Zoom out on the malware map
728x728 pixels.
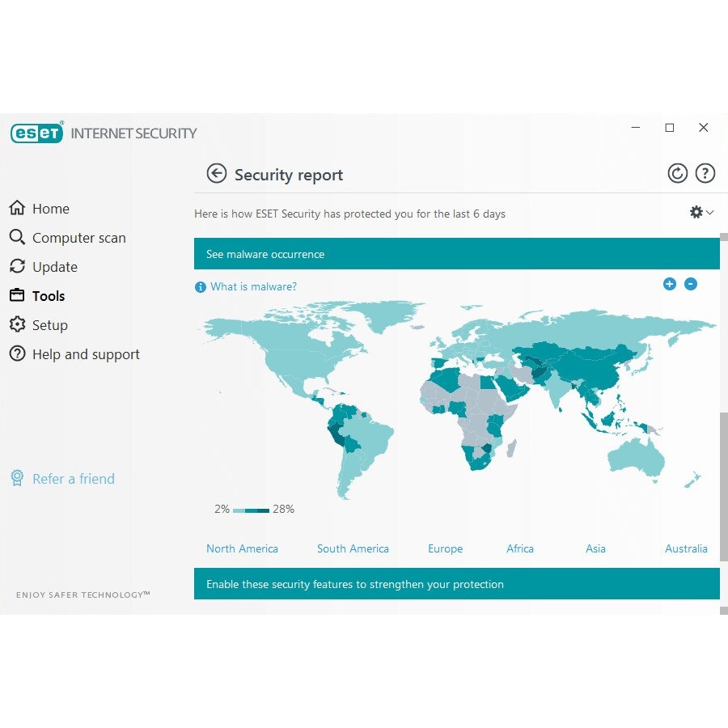691,284
